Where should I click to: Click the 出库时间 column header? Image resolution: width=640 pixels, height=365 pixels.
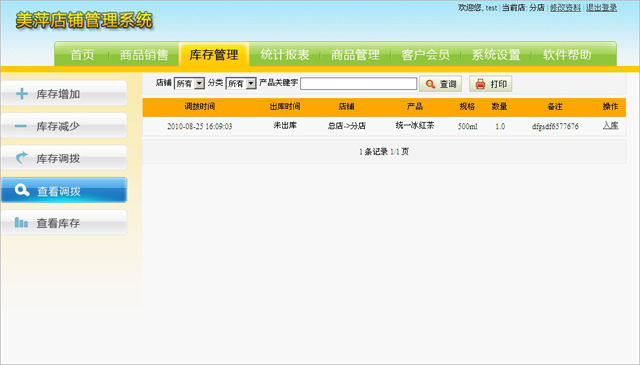pyautogui.click(x=285, y=107)
